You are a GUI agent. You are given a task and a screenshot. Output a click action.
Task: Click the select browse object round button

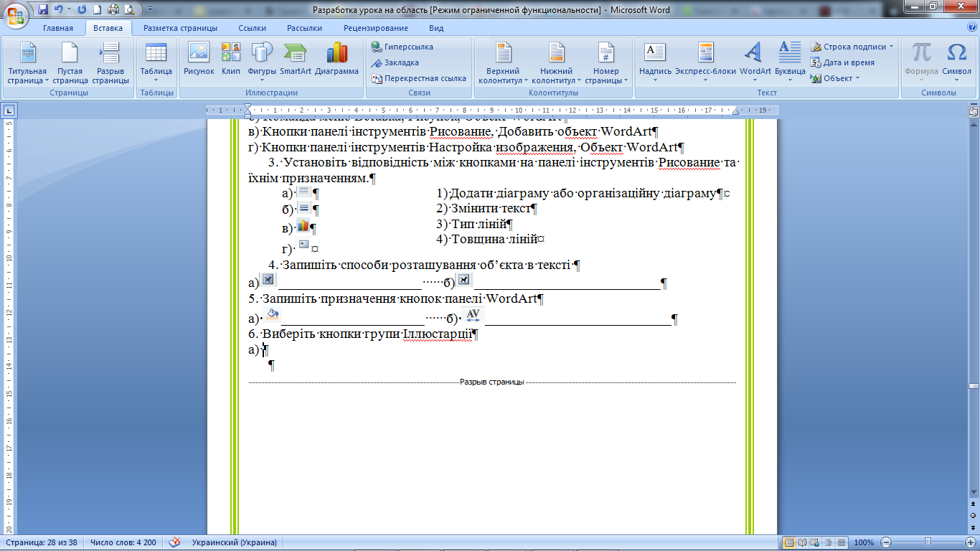pos(974,516)
